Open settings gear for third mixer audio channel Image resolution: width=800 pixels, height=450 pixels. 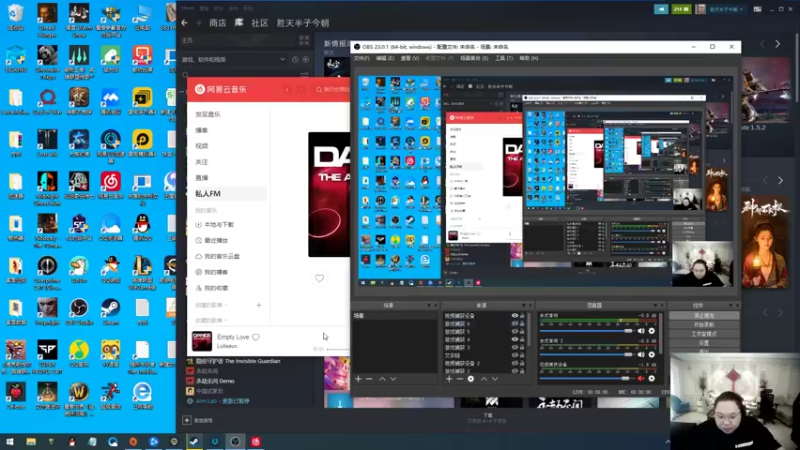tap(652, 379)
